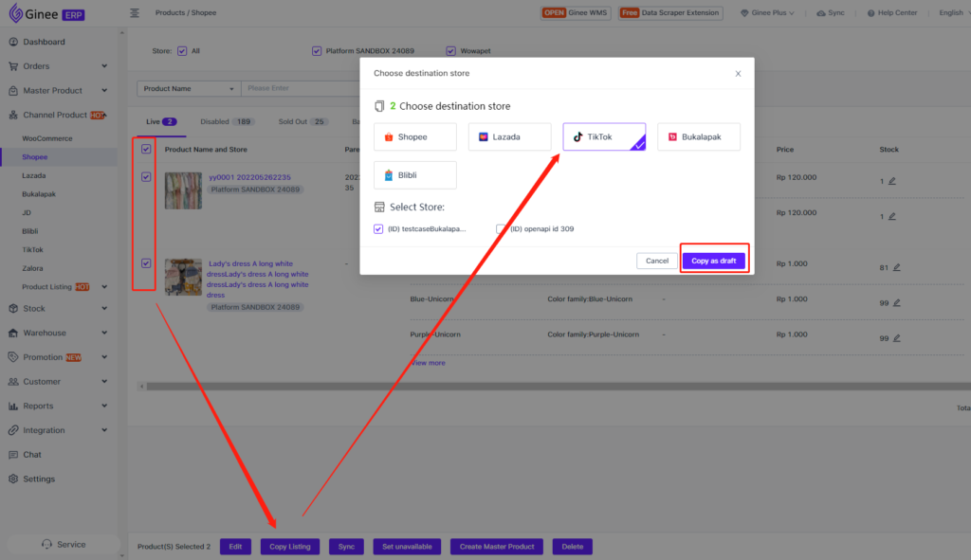The image size is (971, 560).
Task: Click the Please Enter search field
Action: tap(301, 88)
